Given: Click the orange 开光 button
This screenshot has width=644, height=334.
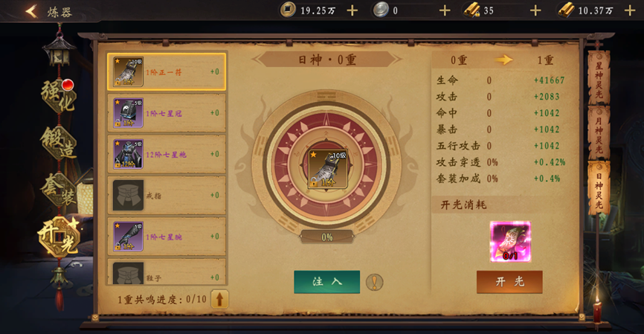Looking at the screenshot, I should pyautogui.click(x=509, y=282).
